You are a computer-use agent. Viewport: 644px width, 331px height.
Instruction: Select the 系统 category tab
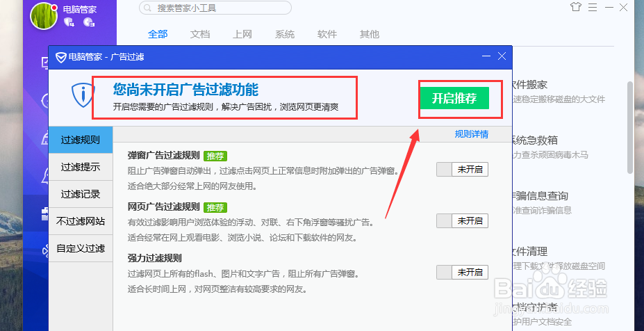[x=285, y=34]
